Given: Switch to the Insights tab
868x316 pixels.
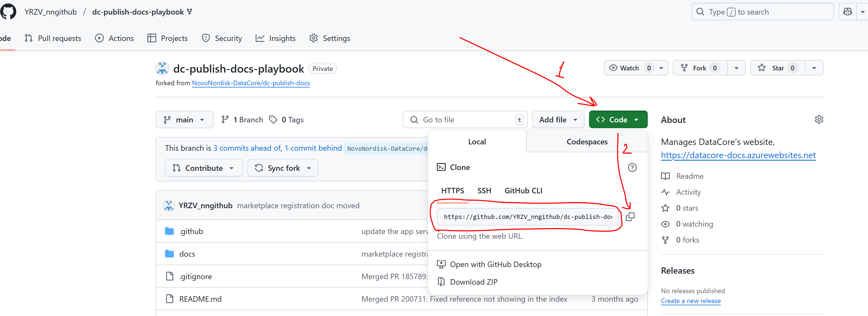Looking at the screenshot, I should coord(275,38).
